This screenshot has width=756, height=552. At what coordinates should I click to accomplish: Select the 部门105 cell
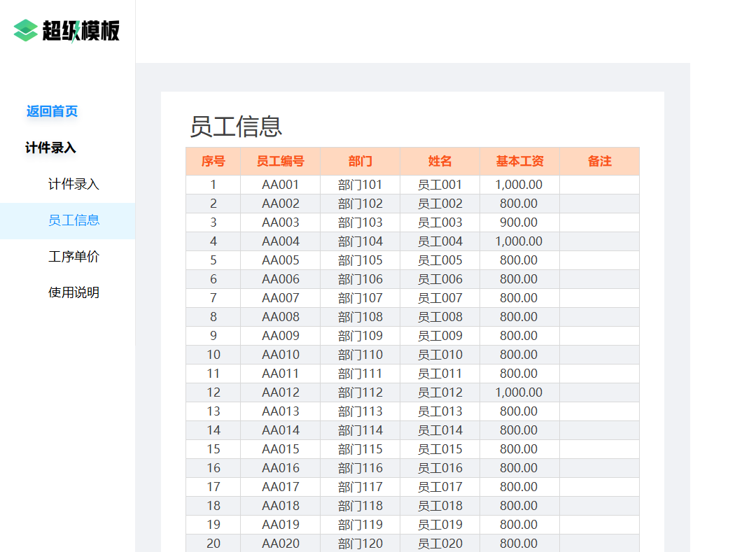point(360,260)
